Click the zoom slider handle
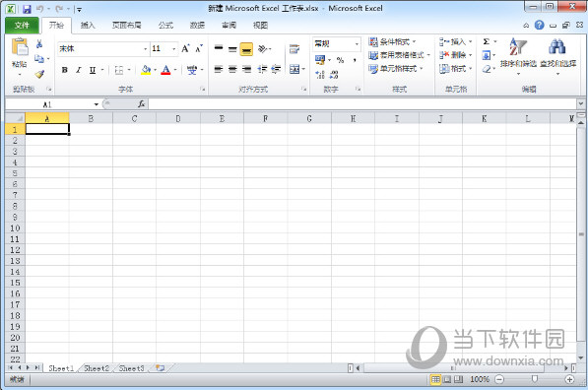Image resolution: width=588 pixels, height=390 pixels. (x=535, y=379)
